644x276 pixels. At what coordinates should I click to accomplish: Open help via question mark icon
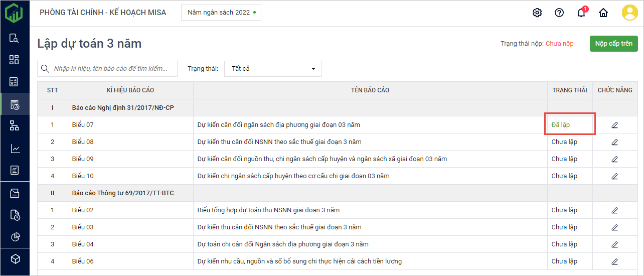[559, 13]
